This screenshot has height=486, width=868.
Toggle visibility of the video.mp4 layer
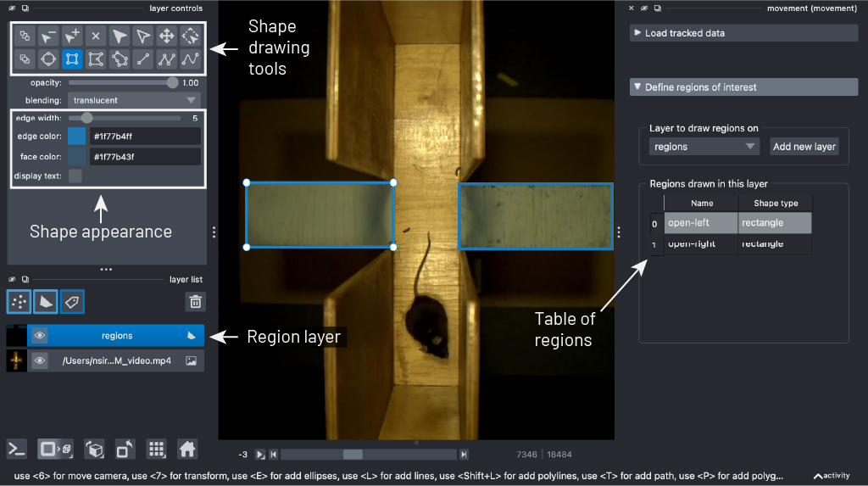(x=40, y=360)
